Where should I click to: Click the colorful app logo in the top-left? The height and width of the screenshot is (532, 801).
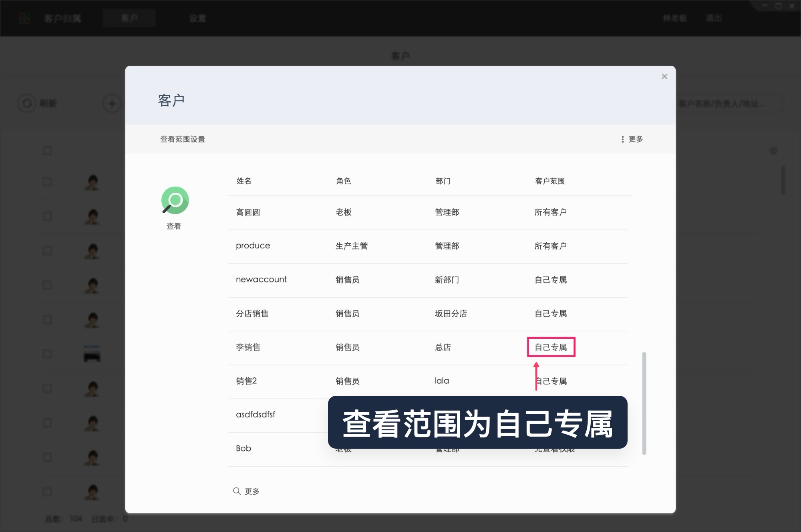pyautogui.click(x=24, y=18)
